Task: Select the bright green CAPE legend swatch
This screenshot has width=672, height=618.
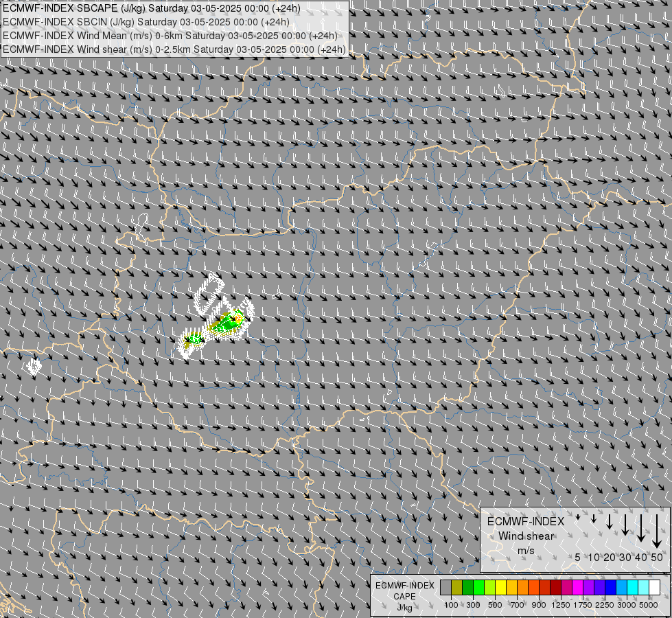Action: pos(479,588)
